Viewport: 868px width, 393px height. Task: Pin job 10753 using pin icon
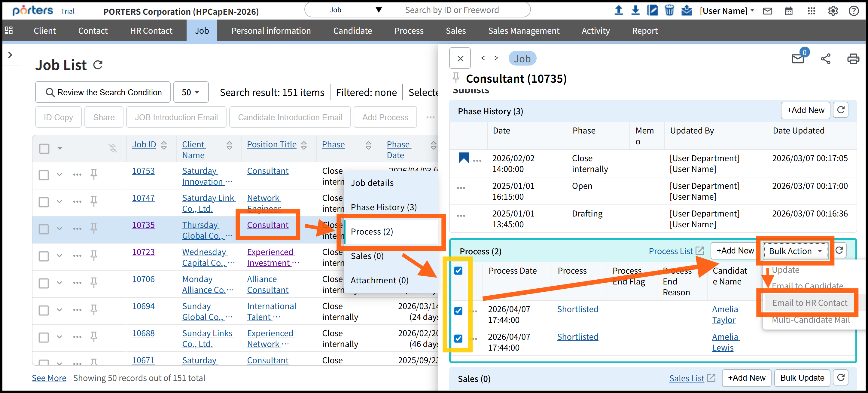click(94, 174)
